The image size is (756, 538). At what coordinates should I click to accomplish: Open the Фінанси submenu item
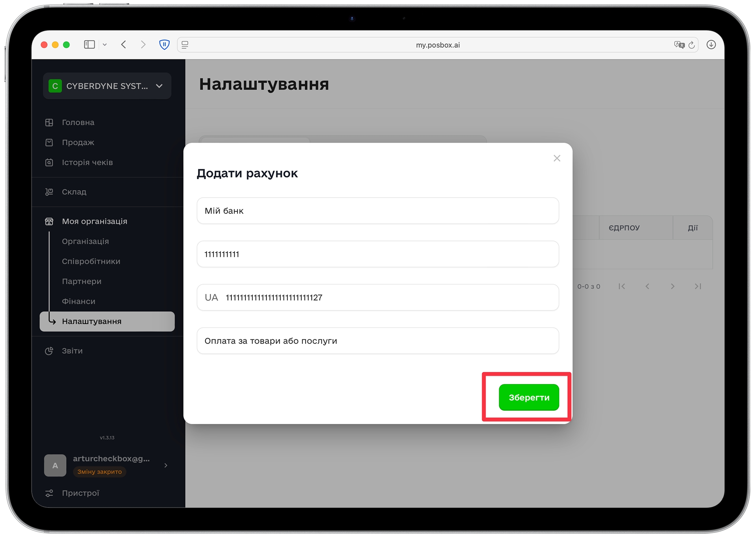point(78,301)
